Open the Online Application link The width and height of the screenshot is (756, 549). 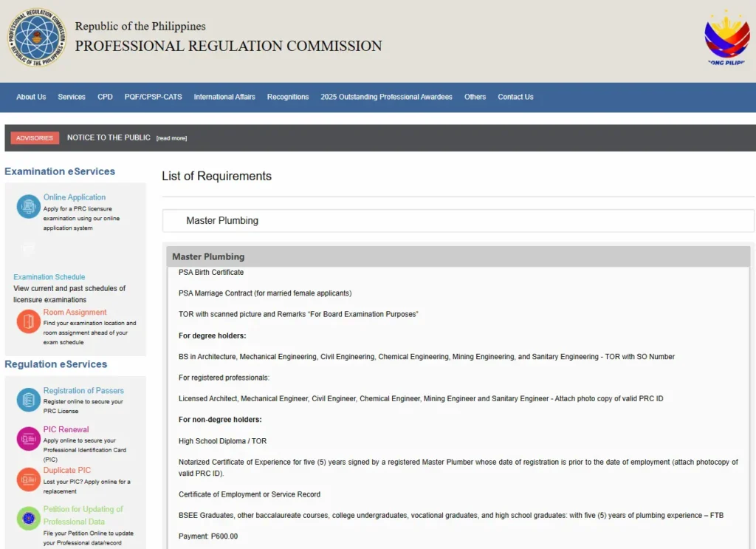point(75,197)
